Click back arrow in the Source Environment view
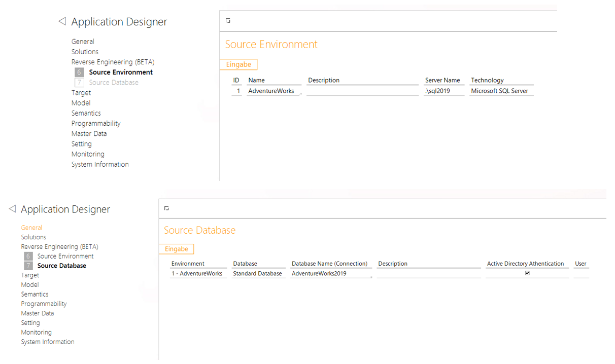The width and height of the screenshot is (615, 364). tap(62, 21)
